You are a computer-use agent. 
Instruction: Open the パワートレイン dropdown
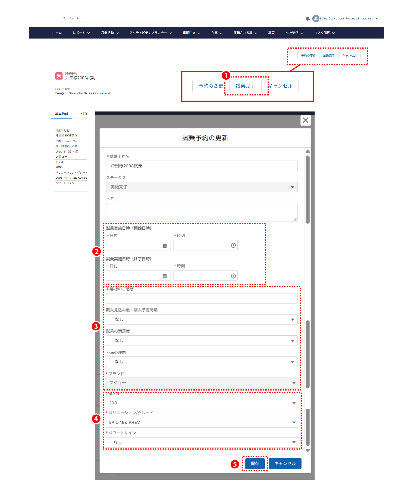click(201, 442)
